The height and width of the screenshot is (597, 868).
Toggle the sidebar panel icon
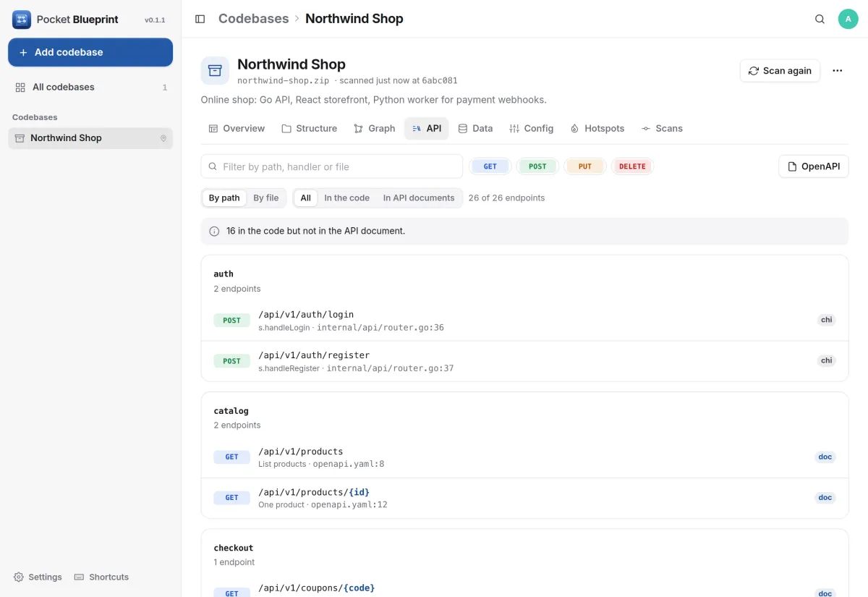(200, 19)
